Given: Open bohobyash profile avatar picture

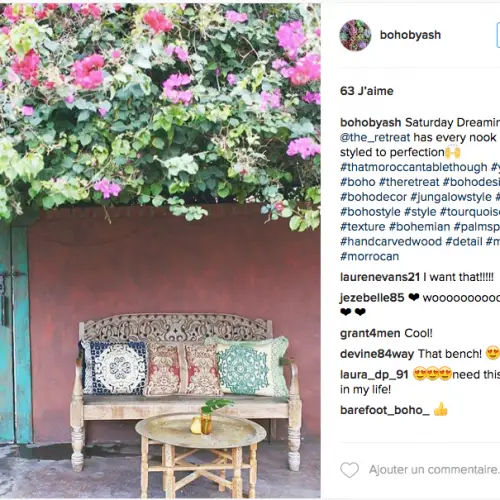Looking at the screenshot, I should click(x=355, y=35).
